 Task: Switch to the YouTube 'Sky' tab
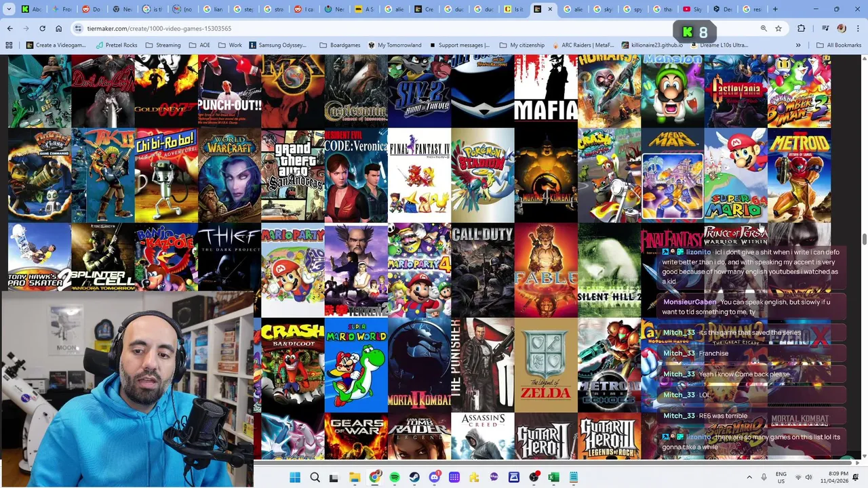click(x=693, y=9)
